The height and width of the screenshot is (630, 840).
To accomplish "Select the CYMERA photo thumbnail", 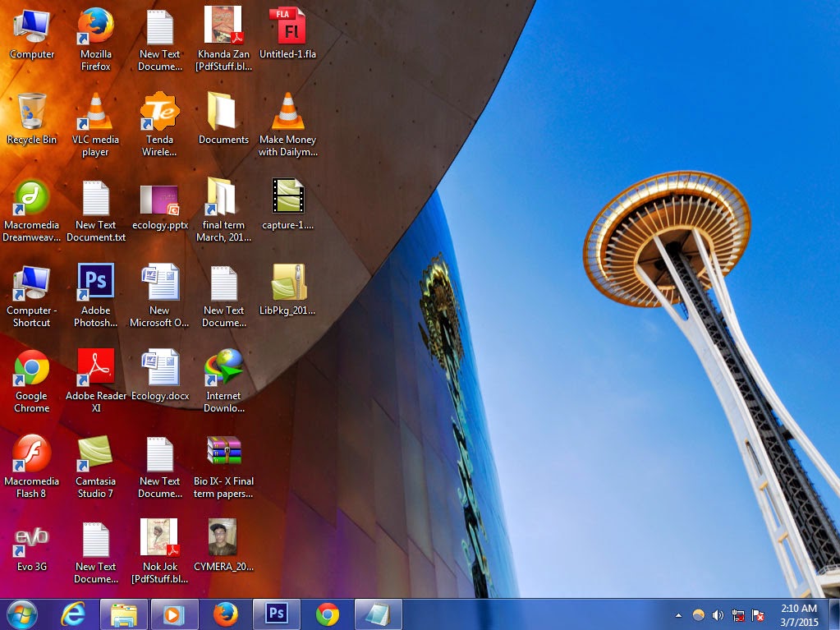I will pos(223,545).
